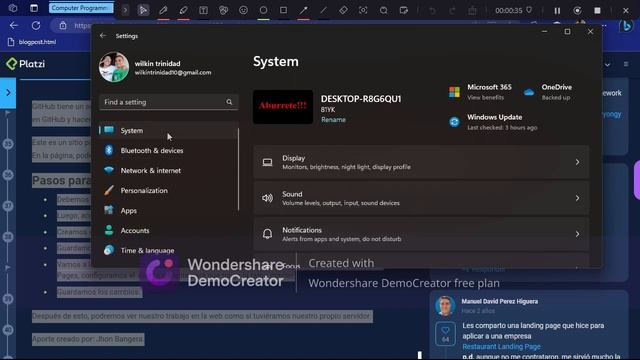Click lesson 37 marker in Platzi timeline
Viewport: 640px width, 360px height.
coord(8,206)
